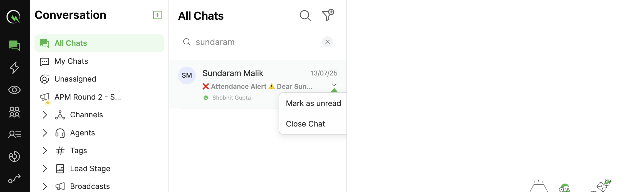
Task: Expand the Lead Stage section
Action: (x=45, y=169)
